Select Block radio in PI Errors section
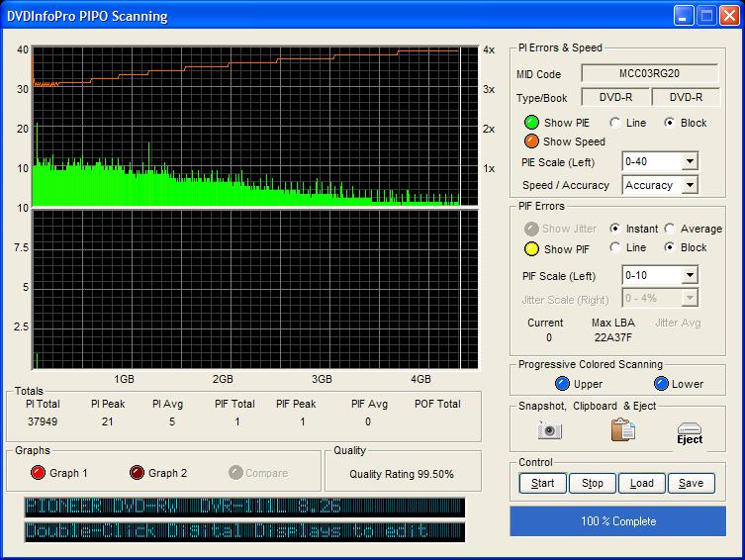 point(670,123)
